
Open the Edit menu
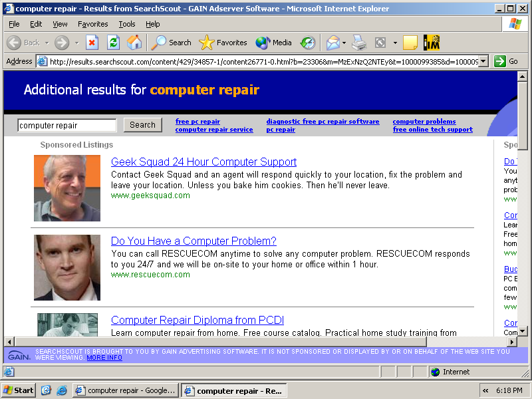coord(36,24)
